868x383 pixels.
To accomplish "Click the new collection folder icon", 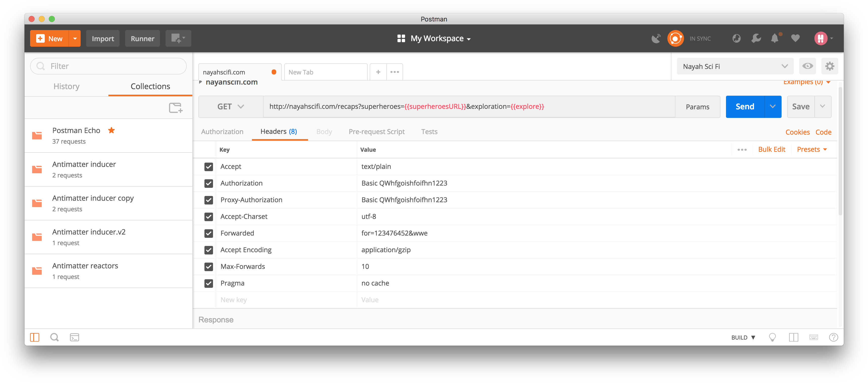I will (176, 108).
